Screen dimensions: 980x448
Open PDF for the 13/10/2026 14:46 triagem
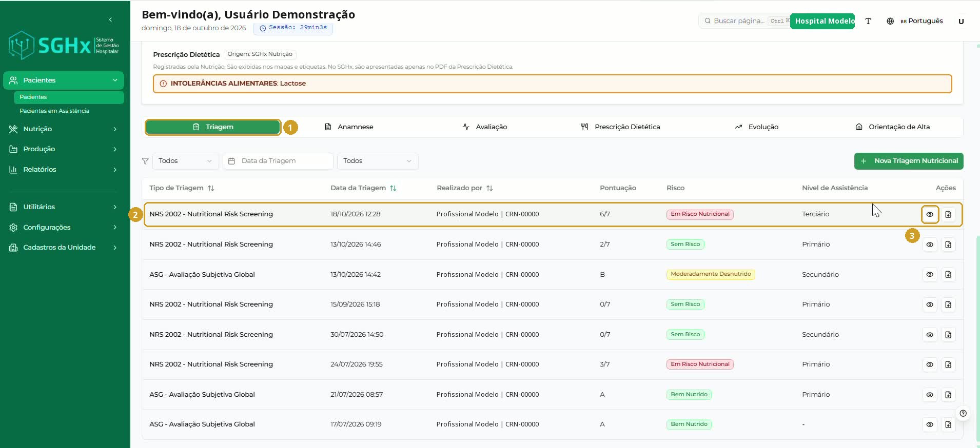(948, 245)
